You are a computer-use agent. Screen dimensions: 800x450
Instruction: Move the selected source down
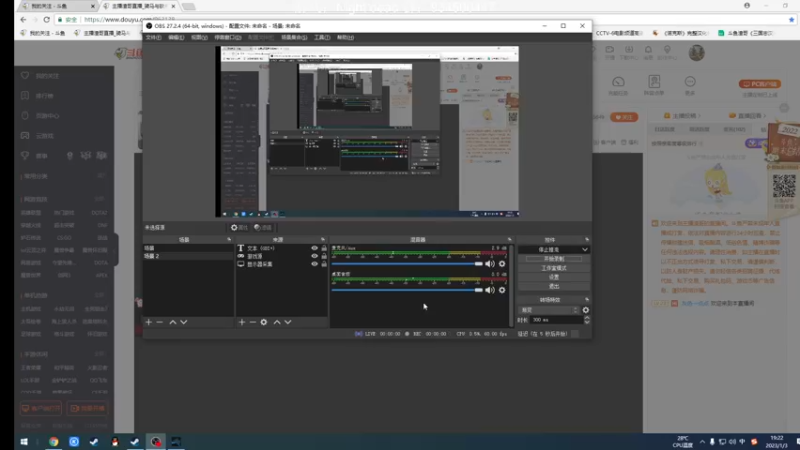click(x=288, y=322)
